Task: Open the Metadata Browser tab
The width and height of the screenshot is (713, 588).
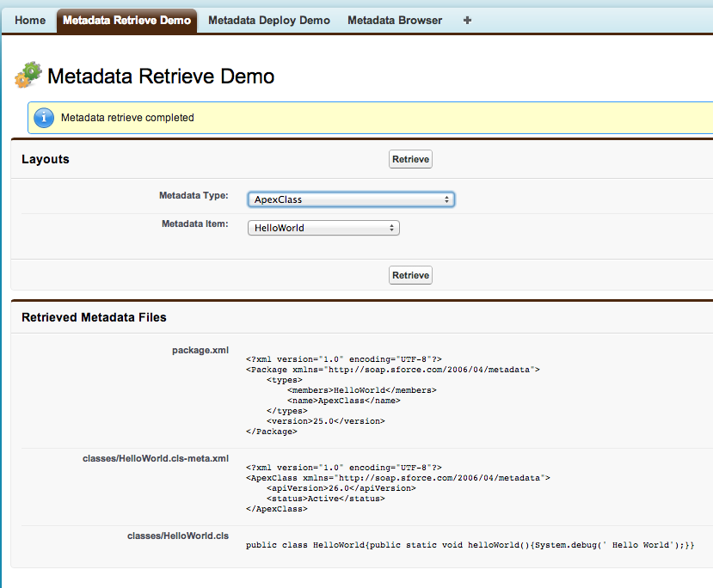Action: tap(395, 20)
